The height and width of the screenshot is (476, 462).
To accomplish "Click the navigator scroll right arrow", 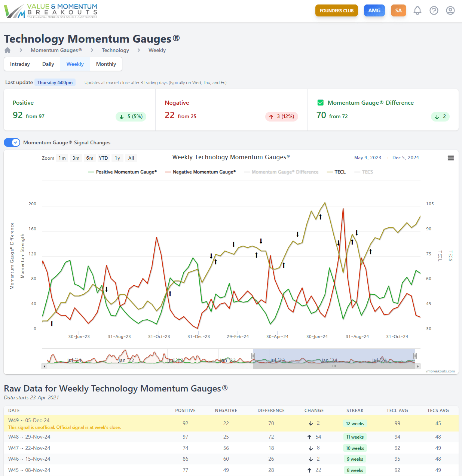I will (418, 366).
